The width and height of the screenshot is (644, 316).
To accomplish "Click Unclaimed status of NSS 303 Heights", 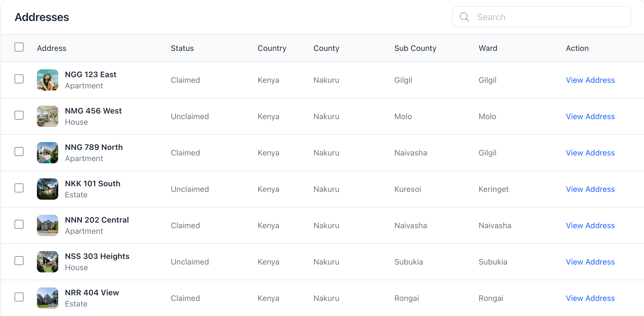I will pyautogui.click(x=190, y=262).
